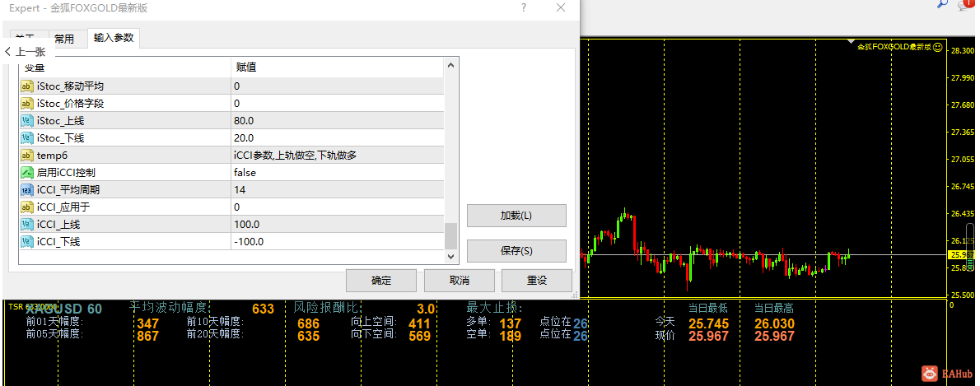Open the 常用 tab
Viewport: 980px width, 386px height.
[x=63, y=39]
